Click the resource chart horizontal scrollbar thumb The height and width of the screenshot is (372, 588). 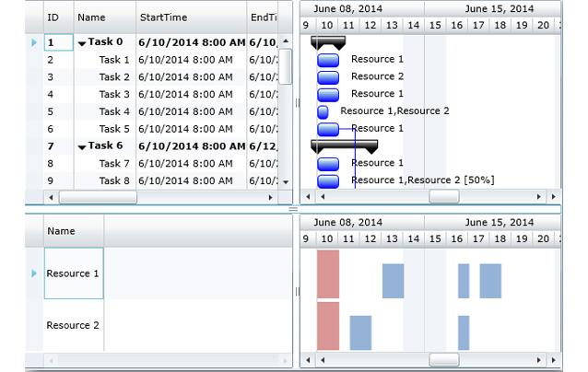443,359
